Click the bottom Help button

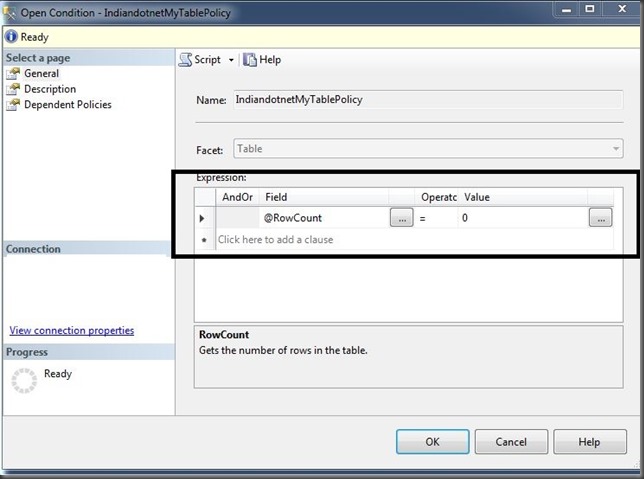coord(590,442)
